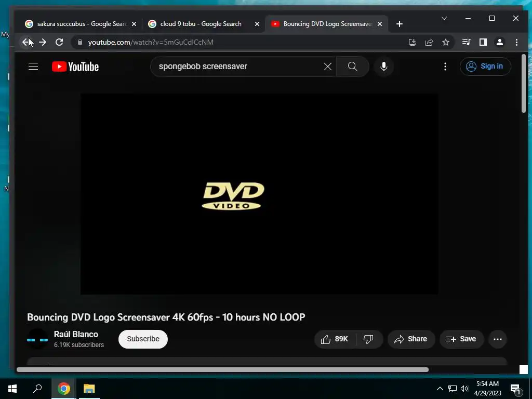
Task: Click the address bar URL youtube.com/watch
Action: tap(151, 42)
